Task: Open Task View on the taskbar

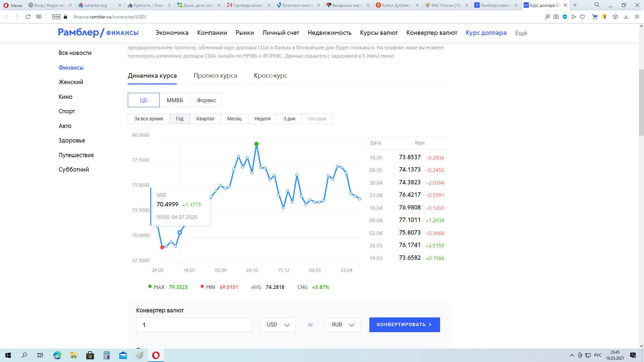Action: point(40,355)
